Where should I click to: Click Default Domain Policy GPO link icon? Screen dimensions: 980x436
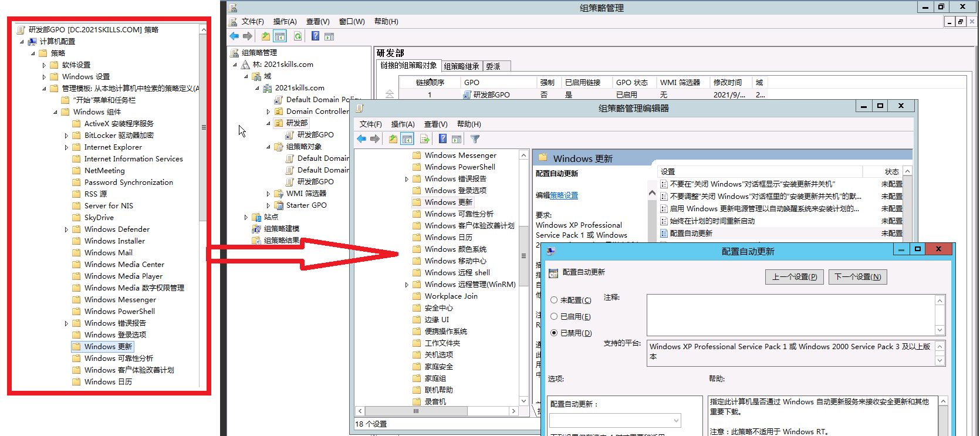tap(279, 100)
